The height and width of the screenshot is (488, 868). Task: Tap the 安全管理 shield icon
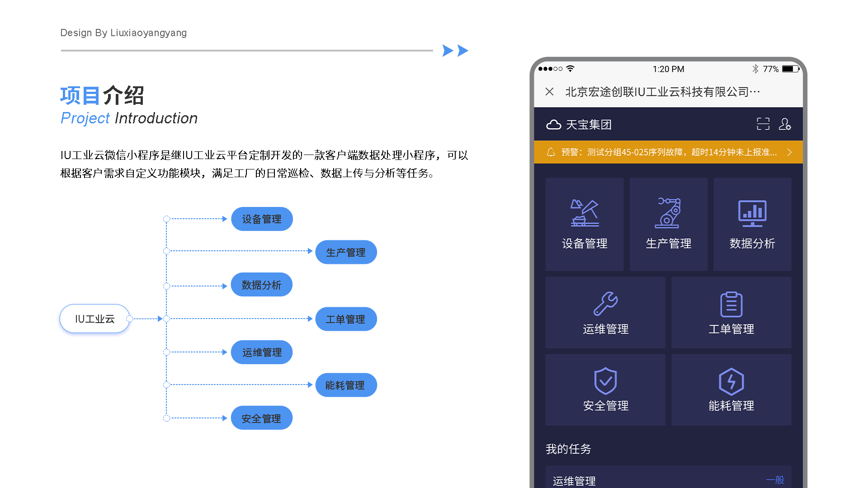tap(606, 381)
